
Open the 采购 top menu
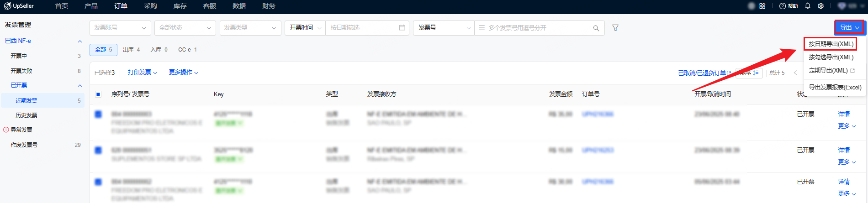[150, 6]
